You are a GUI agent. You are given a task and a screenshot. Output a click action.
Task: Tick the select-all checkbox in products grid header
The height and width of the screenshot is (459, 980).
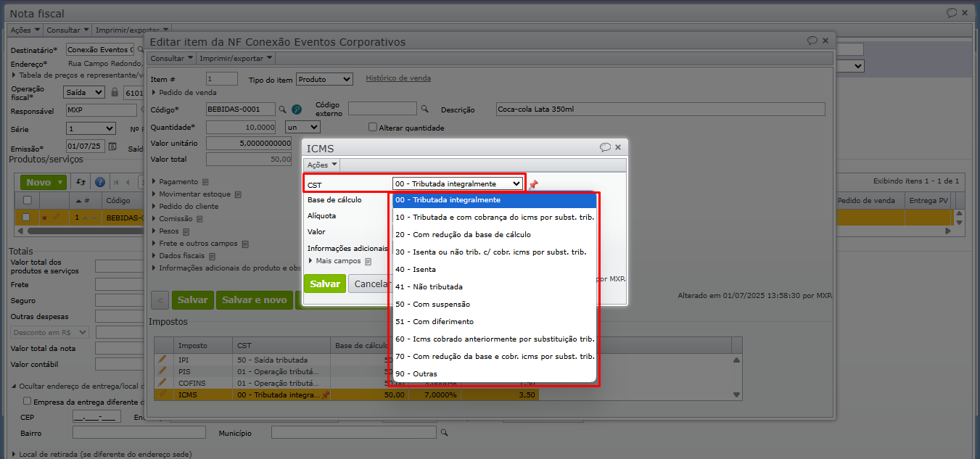coord(28,200)
